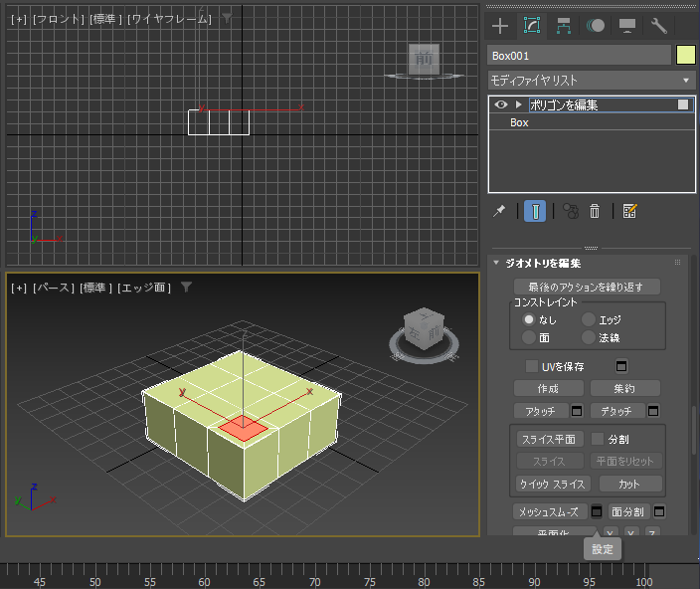Click the 前 ViewCube face in front viewport
Viewport: 700px width, 589px height.
pos(424,59)
